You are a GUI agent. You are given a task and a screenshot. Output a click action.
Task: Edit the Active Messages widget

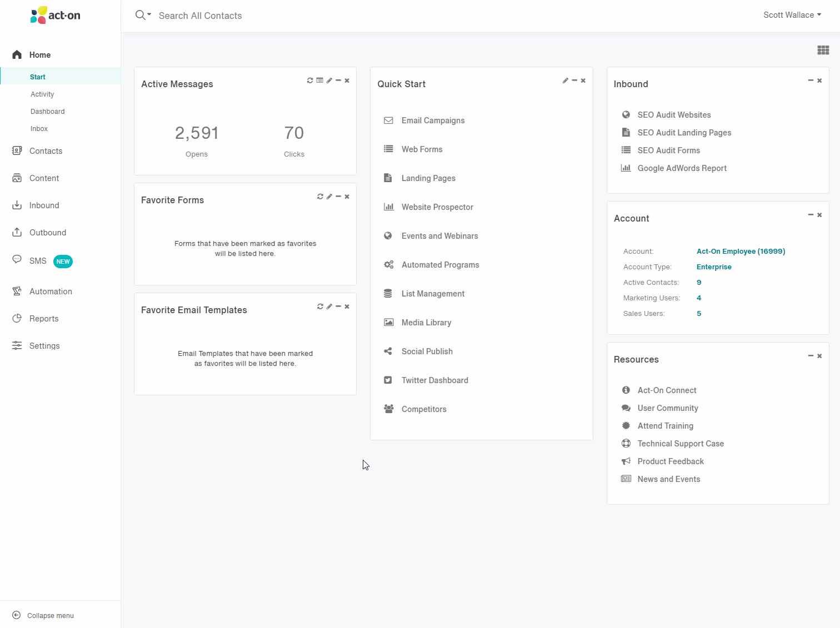[x=329, y=81]
